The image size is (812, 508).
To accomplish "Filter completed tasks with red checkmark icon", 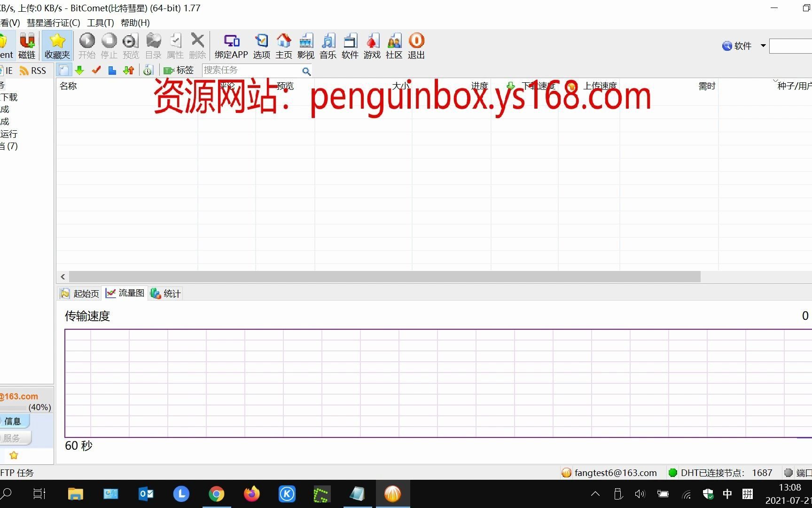I will (96, 70).
